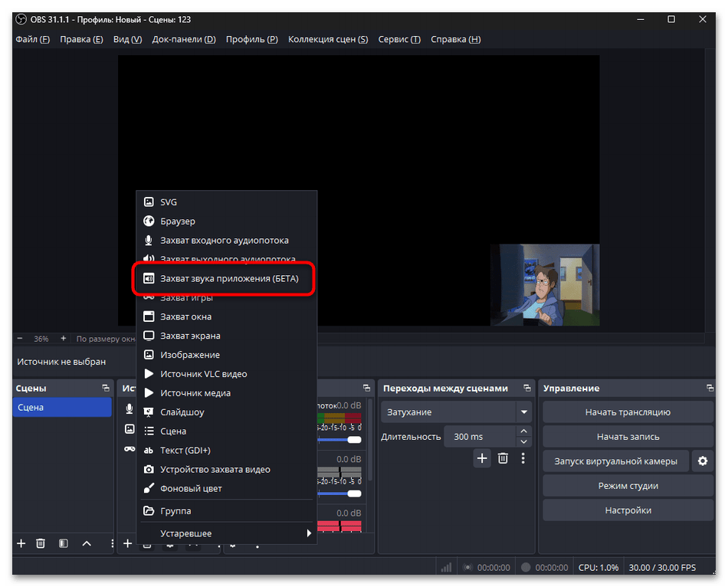
Task: Select Сцена entry in source menu
Action: 227,431
